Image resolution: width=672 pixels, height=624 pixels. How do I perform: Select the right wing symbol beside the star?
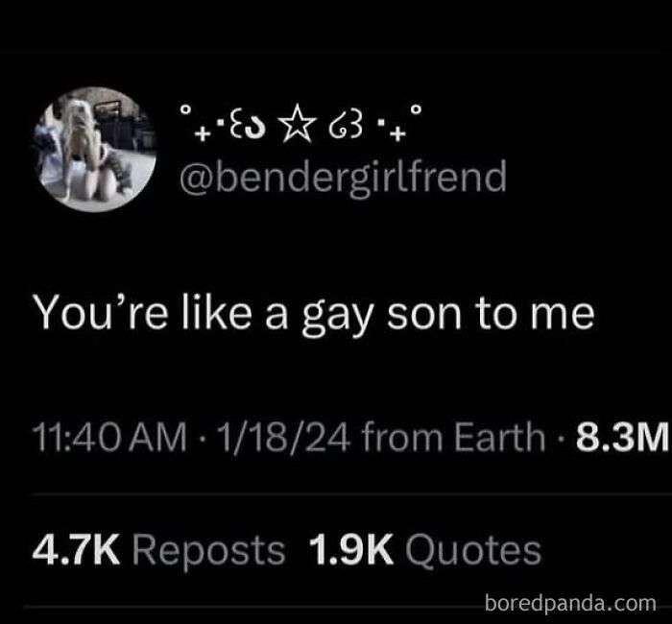coord(346,127)
